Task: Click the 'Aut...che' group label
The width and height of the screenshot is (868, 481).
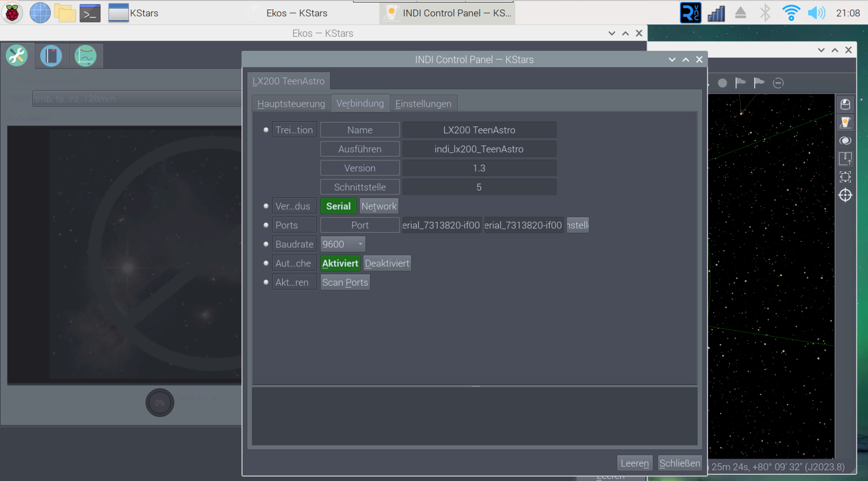Action: pyautogui.click(x=294, y=263)
